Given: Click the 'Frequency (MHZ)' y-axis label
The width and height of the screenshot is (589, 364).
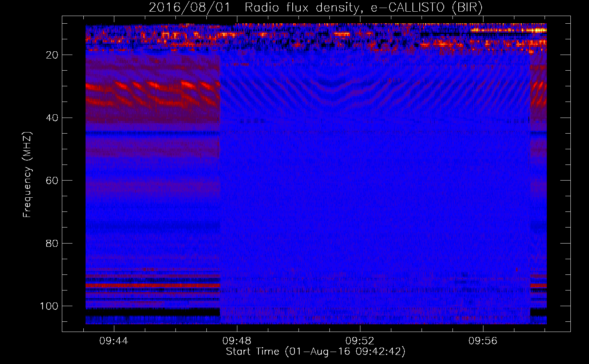Looking at the screenshot, I should click(28, 174).
